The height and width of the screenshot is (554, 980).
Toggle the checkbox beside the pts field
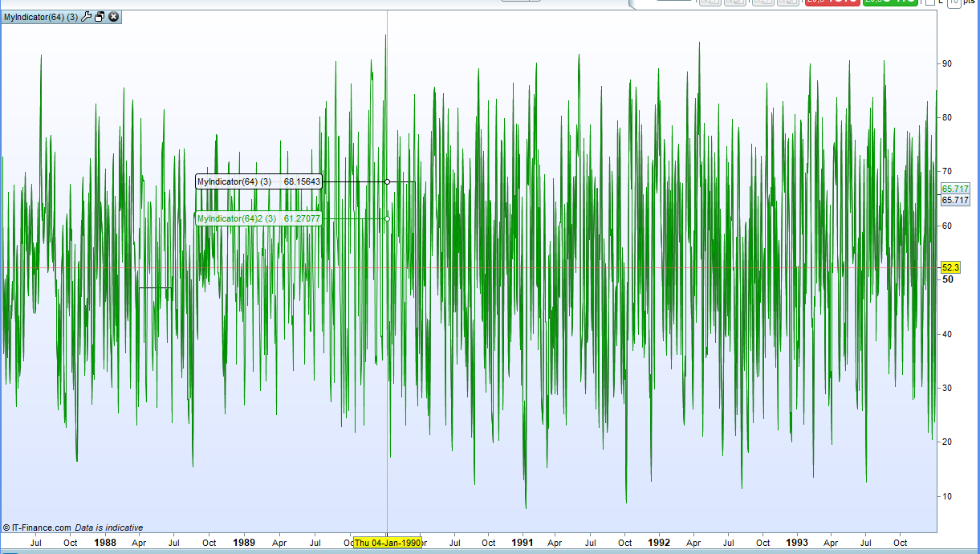tap(930, 2)
